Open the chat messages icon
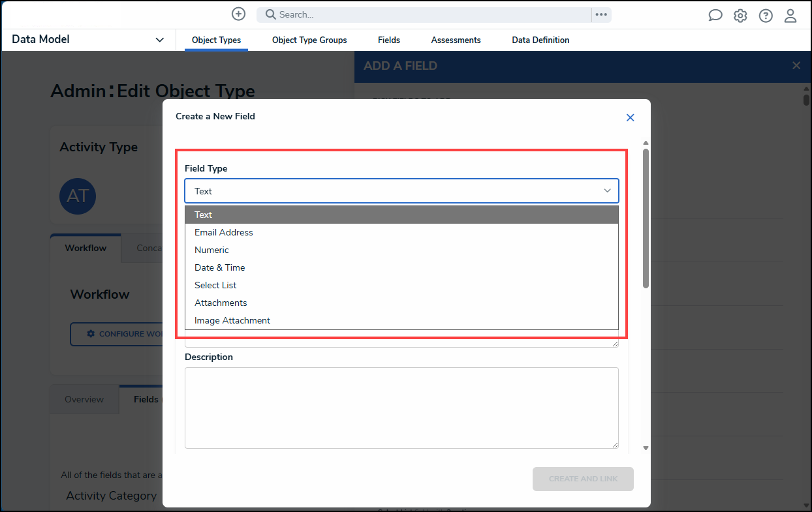This screenshot has height=512, width=812. (715, 16)
